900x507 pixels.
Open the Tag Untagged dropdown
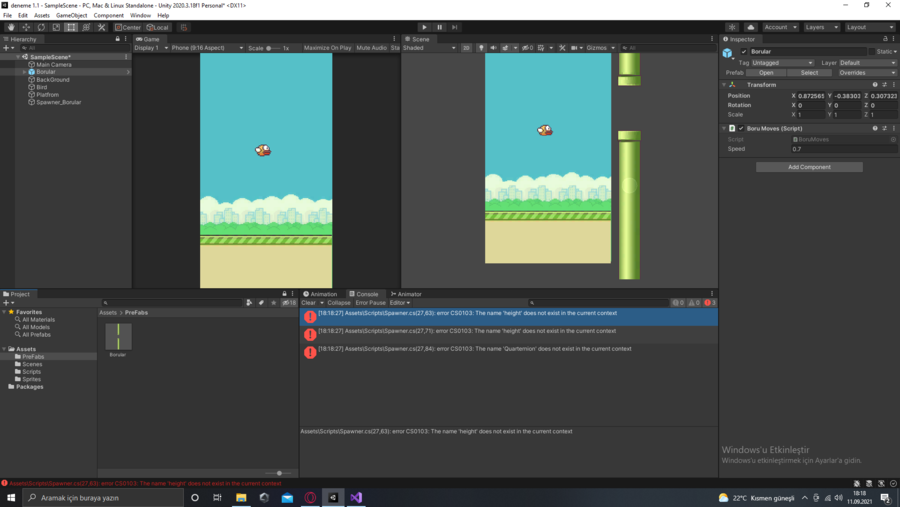(782, 63)
